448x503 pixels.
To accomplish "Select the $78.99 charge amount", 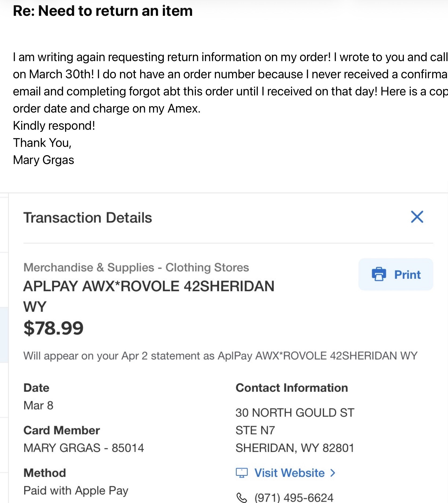I will (53, 328).
